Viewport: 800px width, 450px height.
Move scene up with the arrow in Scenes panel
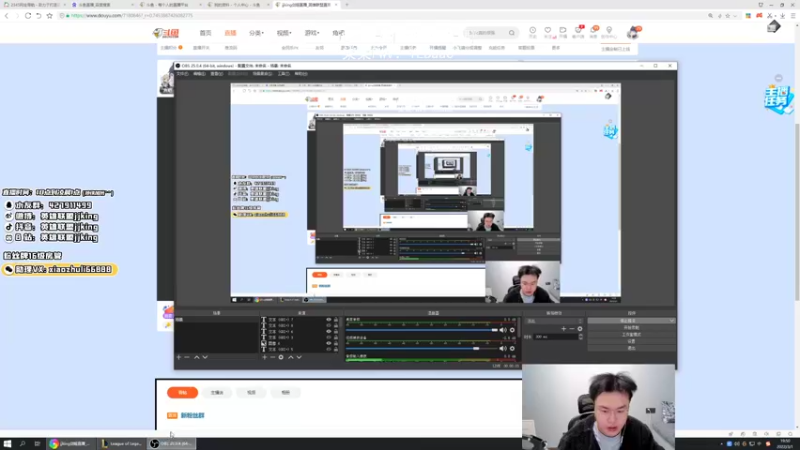196,357
